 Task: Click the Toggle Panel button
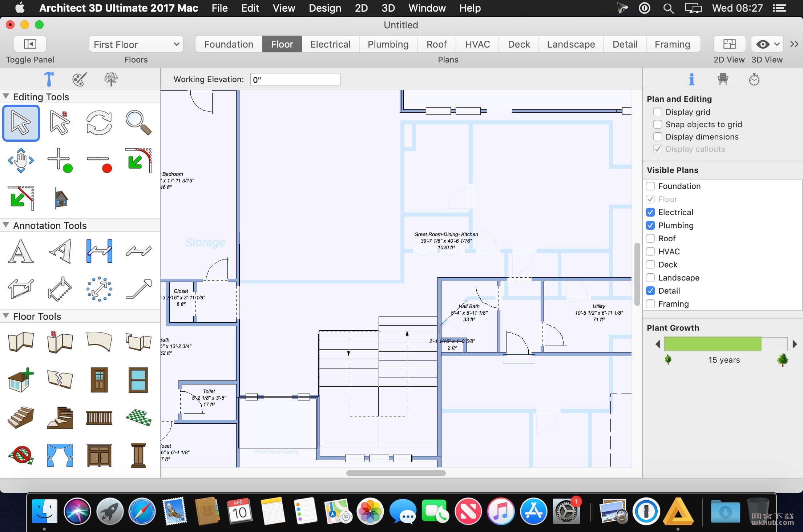point(30,44)
